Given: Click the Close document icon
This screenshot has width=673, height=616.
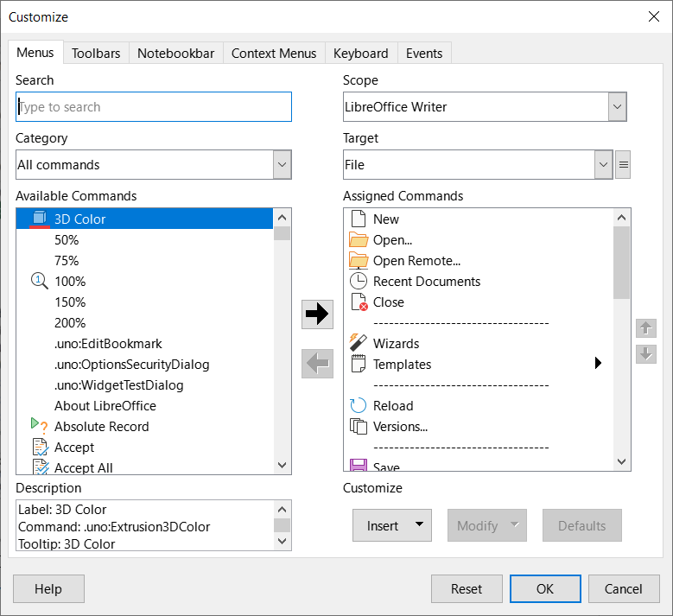Looking at the screenshot, I should pyautogui.click(x=359, y=302).
